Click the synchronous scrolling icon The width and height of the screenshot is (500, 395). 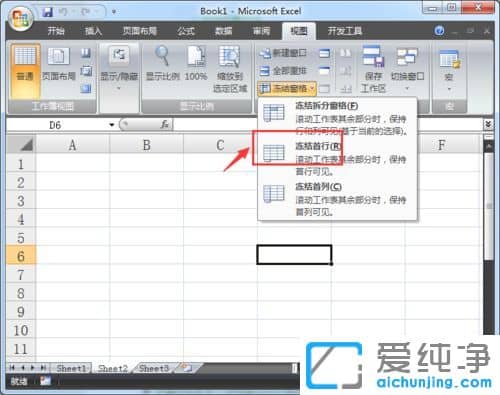pyautogui.click(x=346, y=71)
